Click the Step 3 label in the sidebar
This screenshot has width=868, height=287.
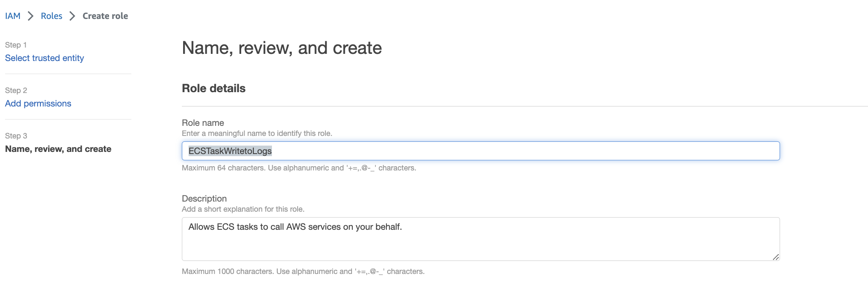tap(16, 136)
